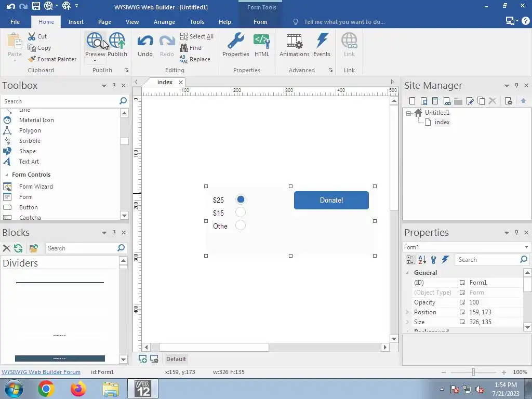Screen dimensions: 532x399
Task: Open the Site Manager panel options dropdown arrow
Action: tap(507, 86)
